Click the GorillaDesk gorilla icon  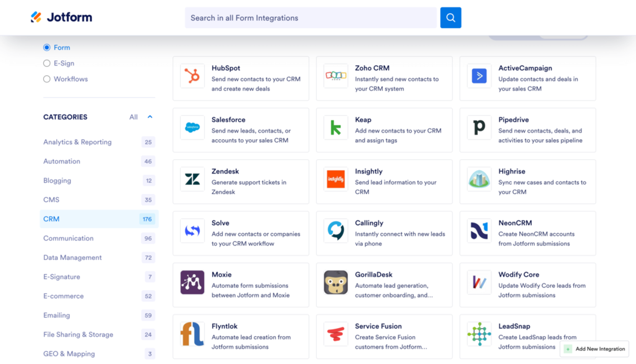click(x=336, y=282)
